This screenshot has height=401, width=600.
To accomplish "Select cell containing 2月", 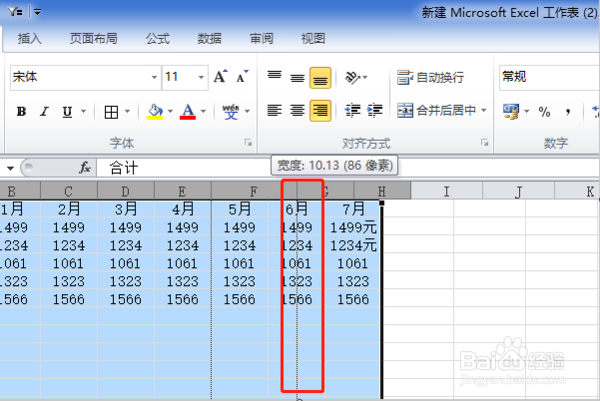I will (x=69, y=209).
